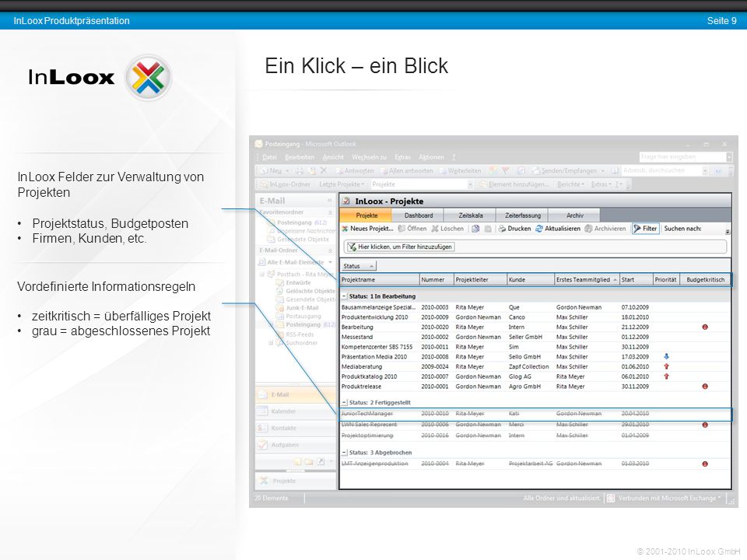Open Projekte in the navigation pane
Viewport: 747px width, 560px height.
coord(296,481)
